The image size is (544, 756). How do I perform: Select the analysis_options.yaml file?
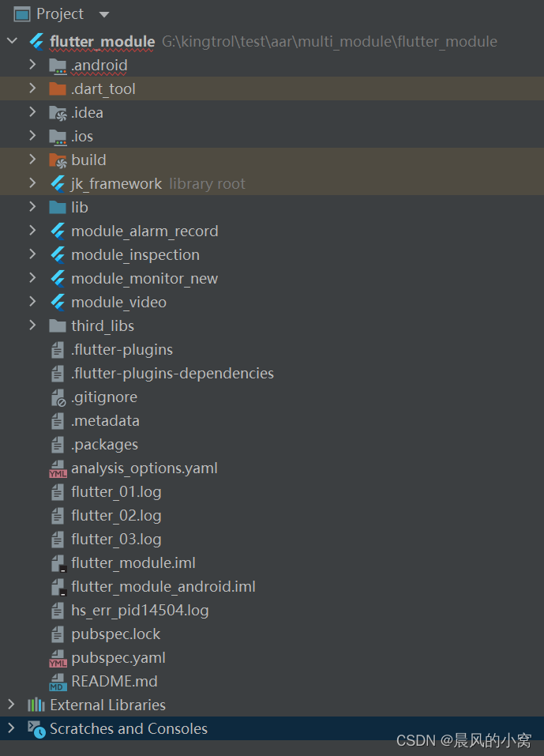[x=272, y=468]
